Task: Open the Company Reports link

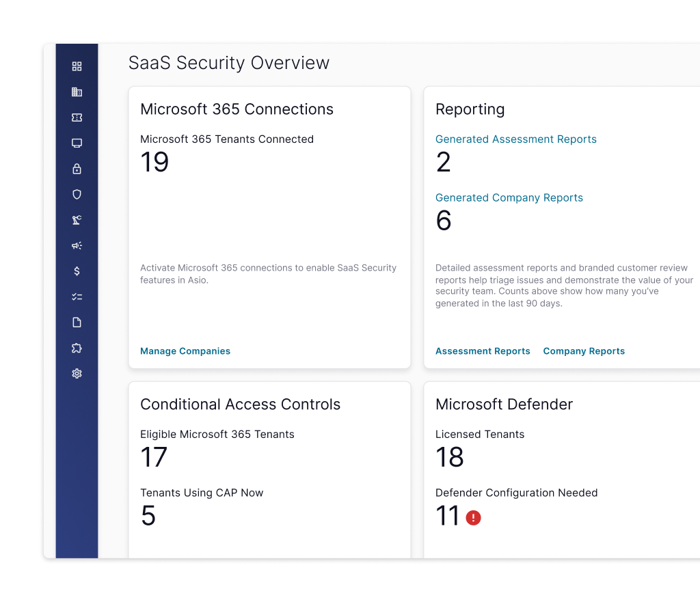Action: [x=584, y=351]
